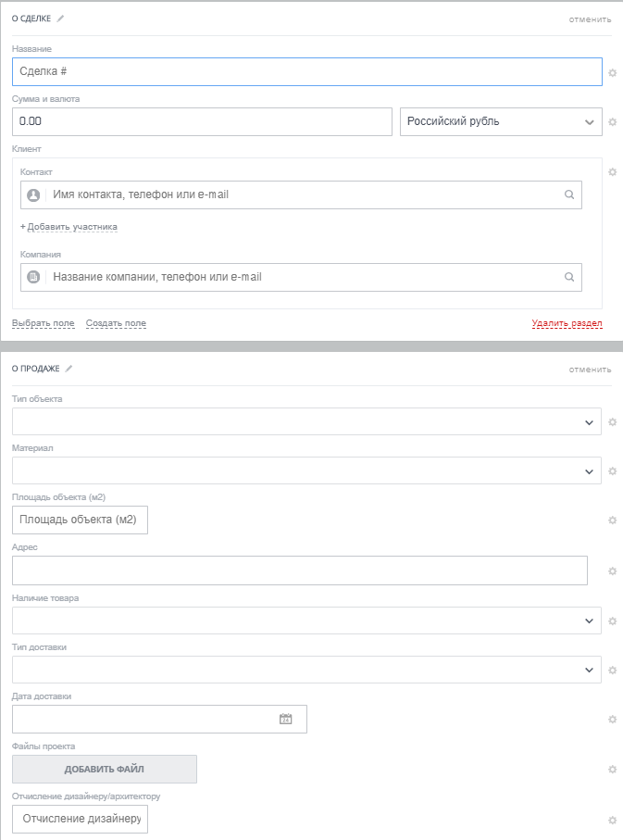Click the ДОБАВИТЬ ФАЙЛ button
Image resolution: width=623 pixels, height=840 pixels.
click(105, 769)
